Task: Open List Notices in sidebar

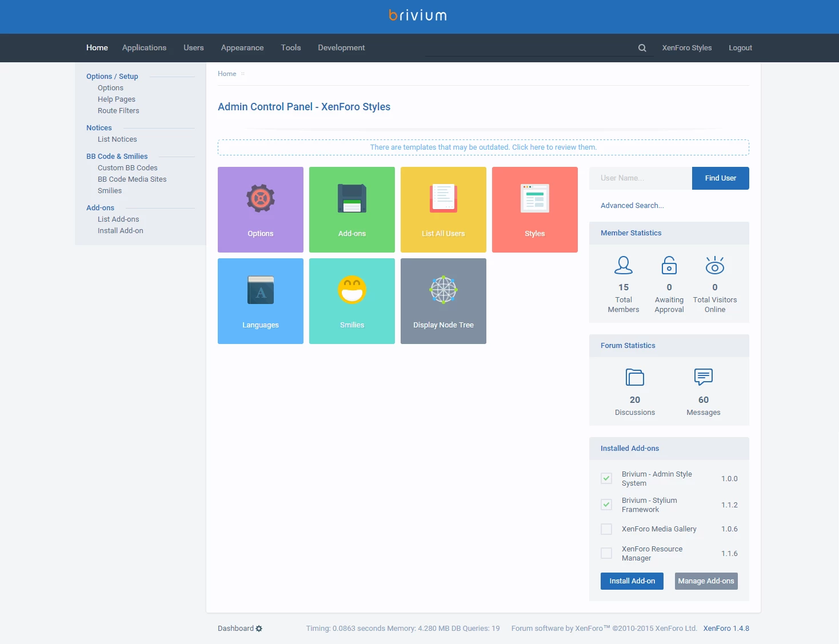Action: (x=117, y=139)
